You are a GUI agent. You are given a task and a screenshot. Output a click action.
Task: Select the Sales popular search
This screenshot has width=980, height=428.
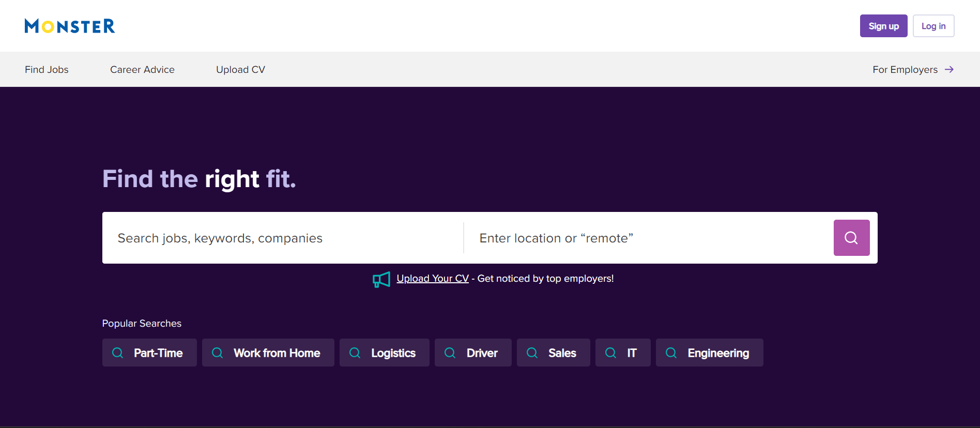click(x=554, y=353)
